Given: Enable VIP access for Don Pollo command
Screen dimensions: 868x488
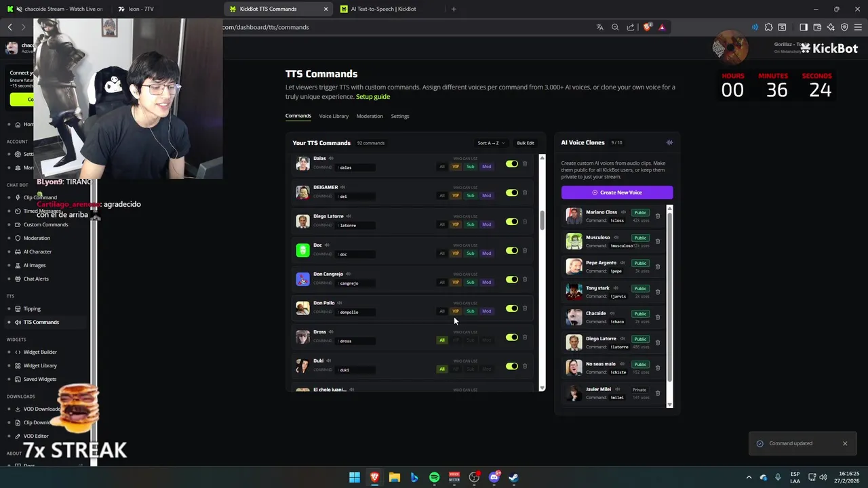Looking at the screenshot, I should pyautogui.click(x=455, y=311).
